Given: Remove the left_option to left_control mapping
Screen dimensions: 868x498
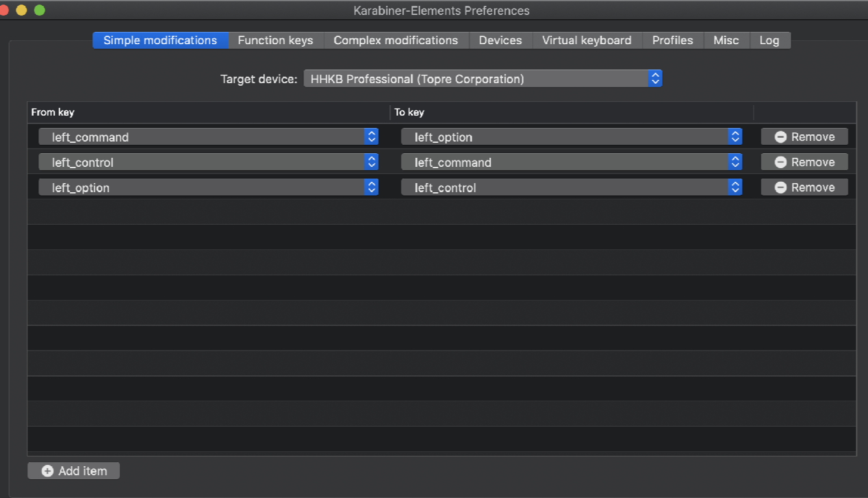Looking at the screenshot, I should (804, 187).
